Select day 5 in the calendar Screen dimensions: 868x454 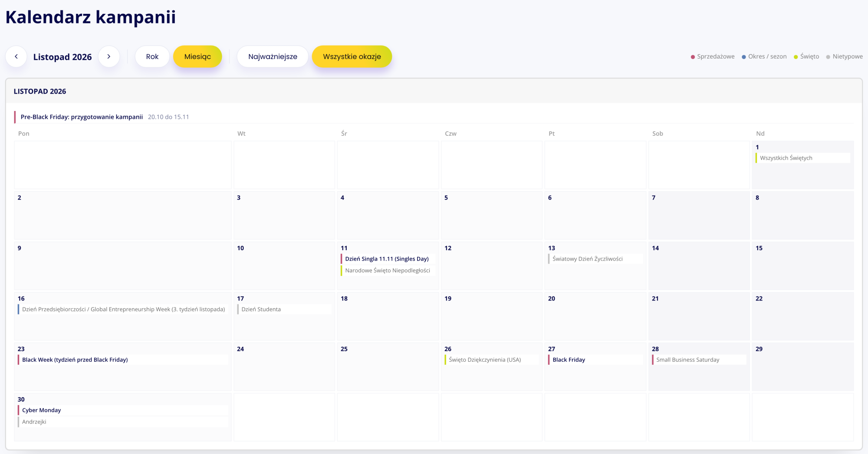point(492,216)
